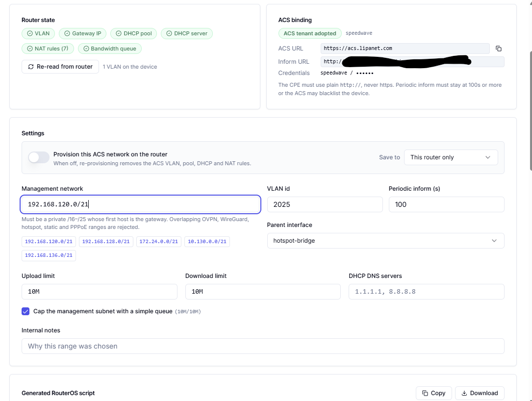The width and height of the screenshot is (532, 401).
Task: Click the check icon on the DHCP server badge
Action: (169, 34)
